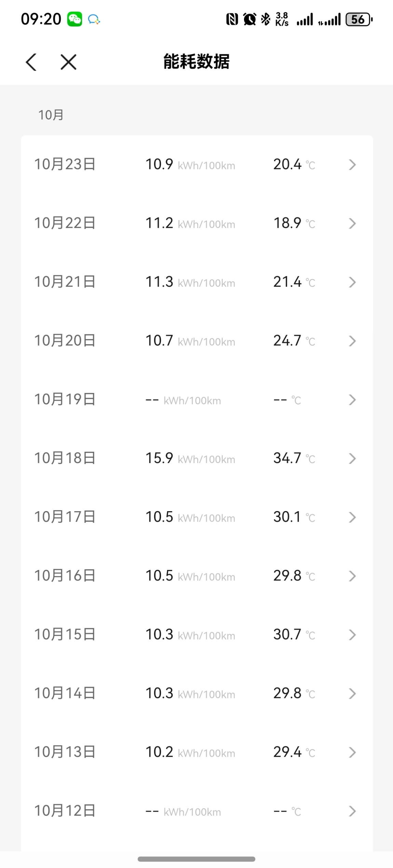Image resolution: width=393 pixels, height=868 pixels.
Task: Expand October 19 entry chevron
Action: (x=352, y=400)
